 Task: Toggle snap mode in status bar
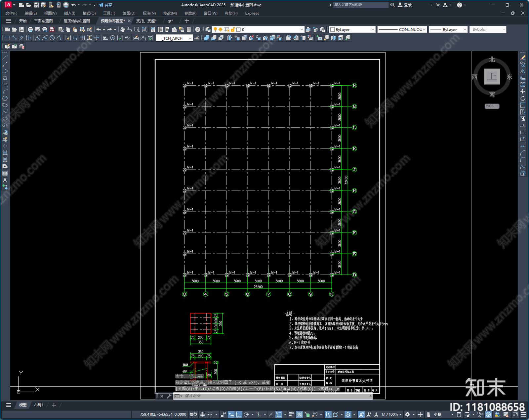[210, 414]
